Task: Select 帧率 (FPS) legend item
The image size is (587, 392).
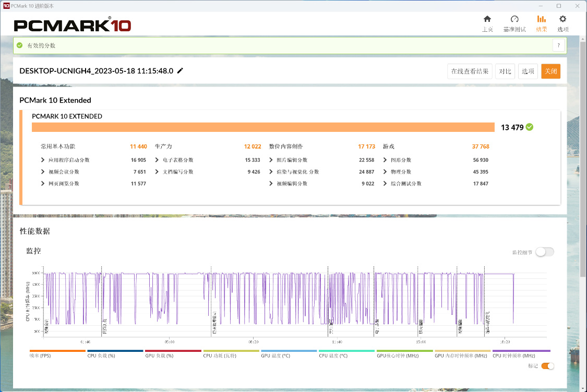Action: click(x=57, y=353)
